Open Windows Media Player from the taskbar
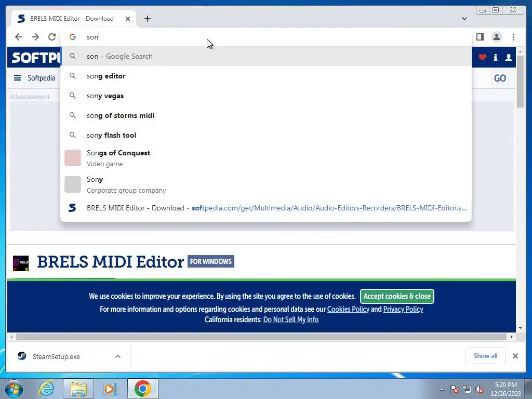The image size is (532, 399). coord(110,389)
